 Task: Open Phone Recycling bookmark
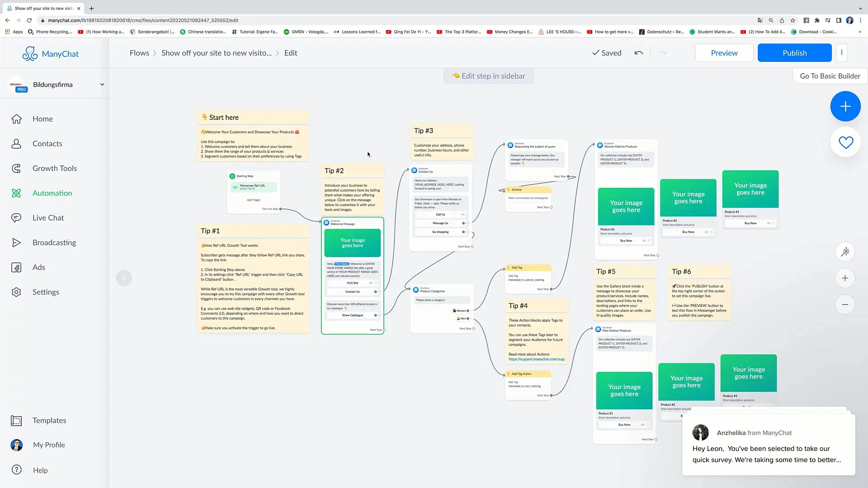coord(50,32)
